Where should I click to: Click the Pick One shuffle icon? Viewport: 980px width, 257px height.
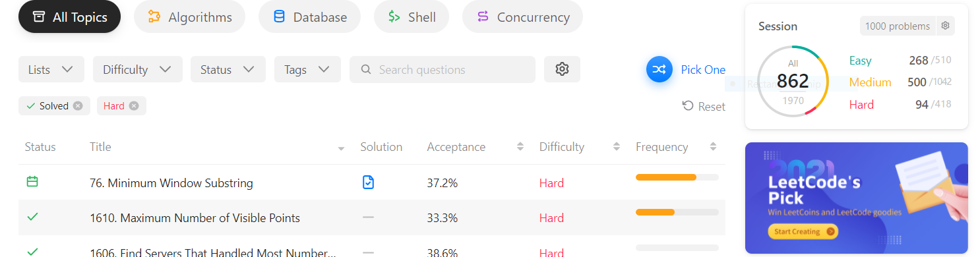[x=659, y=69]
